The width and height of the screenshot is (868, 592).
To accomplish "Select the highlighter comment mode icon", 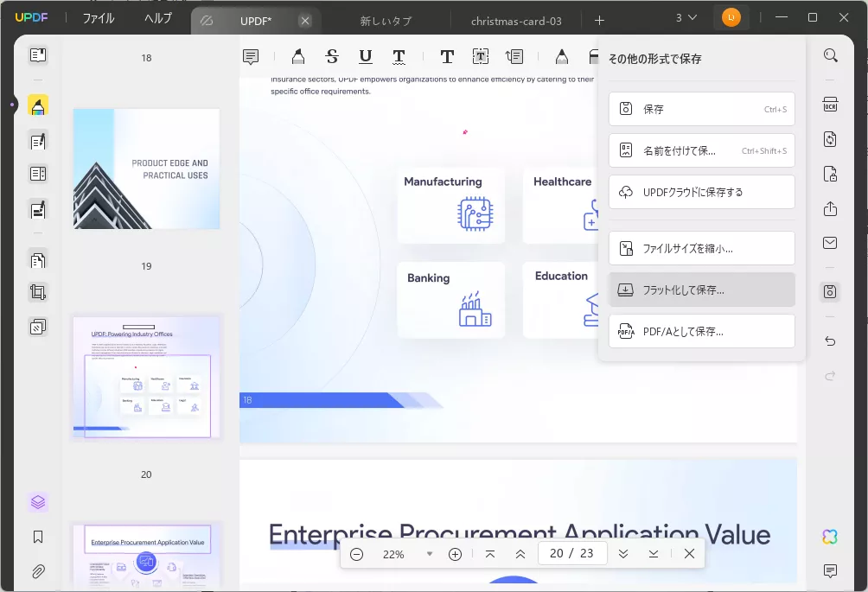I will 38,105.
